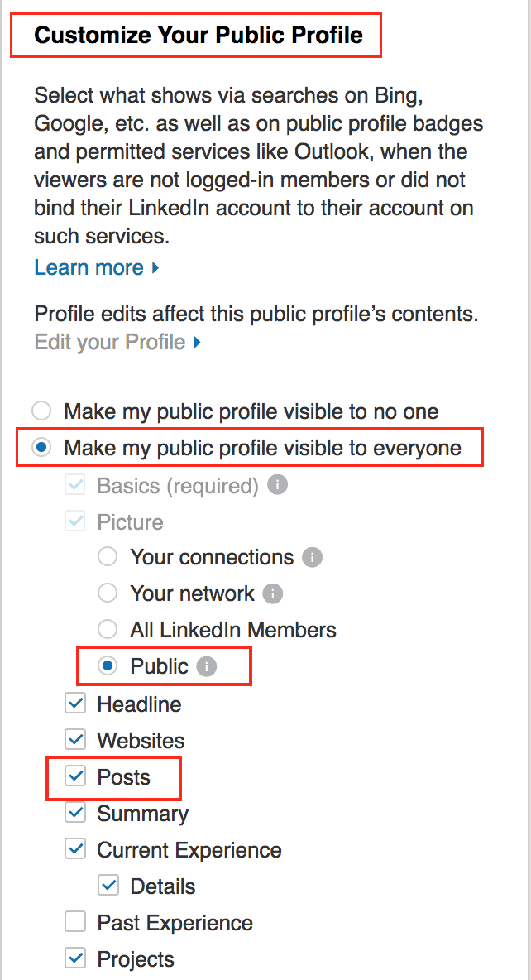This screenshot has height=980, width=531.
Task: Click info icon next to Public option
Action: [207, 667]
